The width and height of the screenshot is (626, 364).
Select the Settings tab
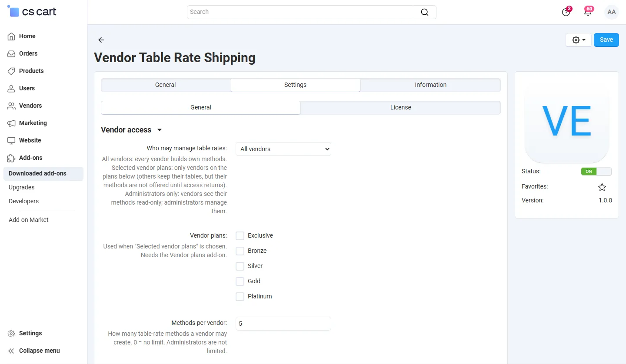295,85
